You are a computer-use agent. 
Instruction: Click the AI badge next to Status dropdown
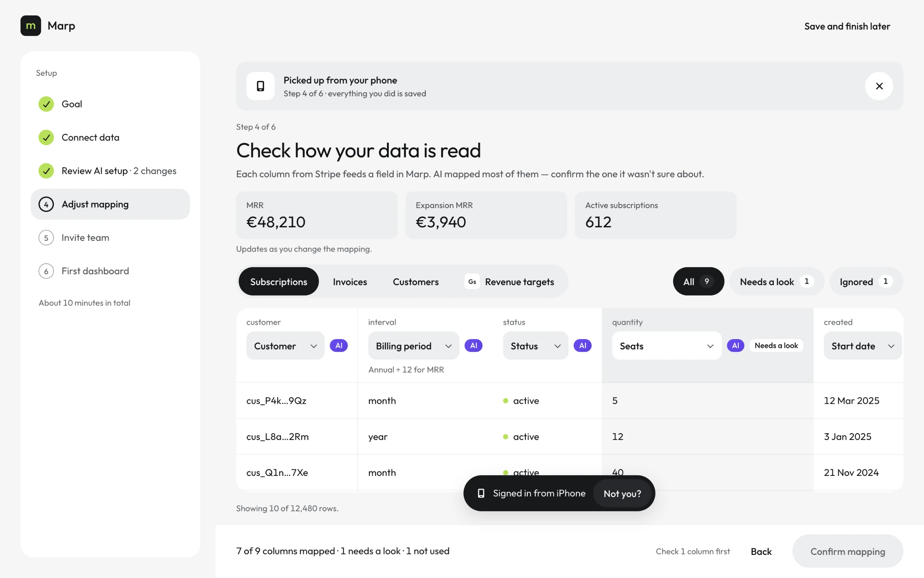click(x=583, y=346)
